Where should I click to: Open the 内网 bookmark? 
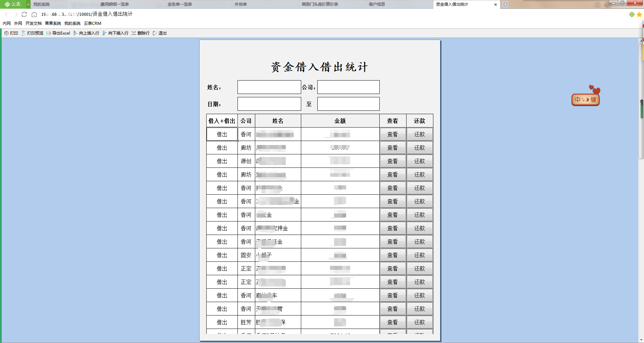[7, 23]
